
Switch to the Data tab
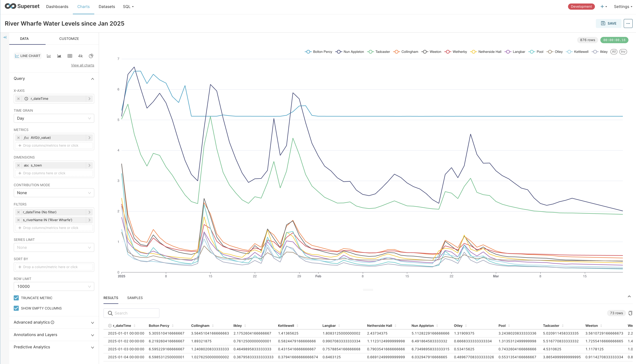(x=24, y=39)
